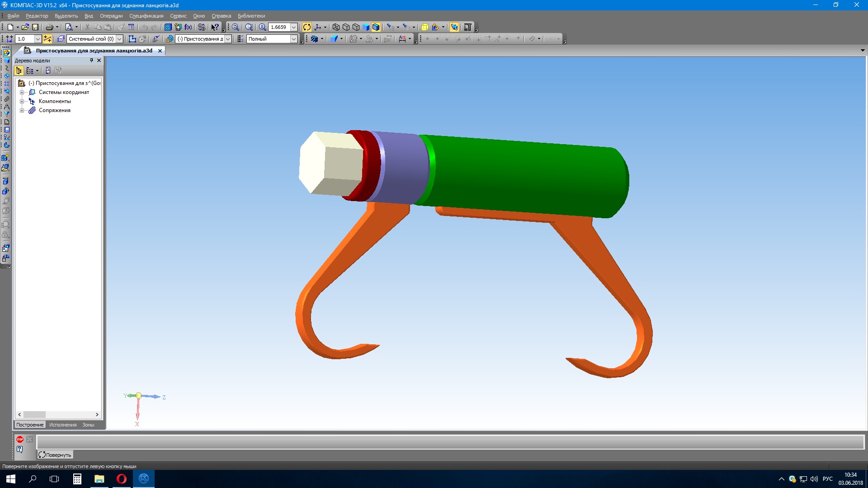Click the filter funnel icon in left sidebar
868x488 pixels.
pos(6,114)
